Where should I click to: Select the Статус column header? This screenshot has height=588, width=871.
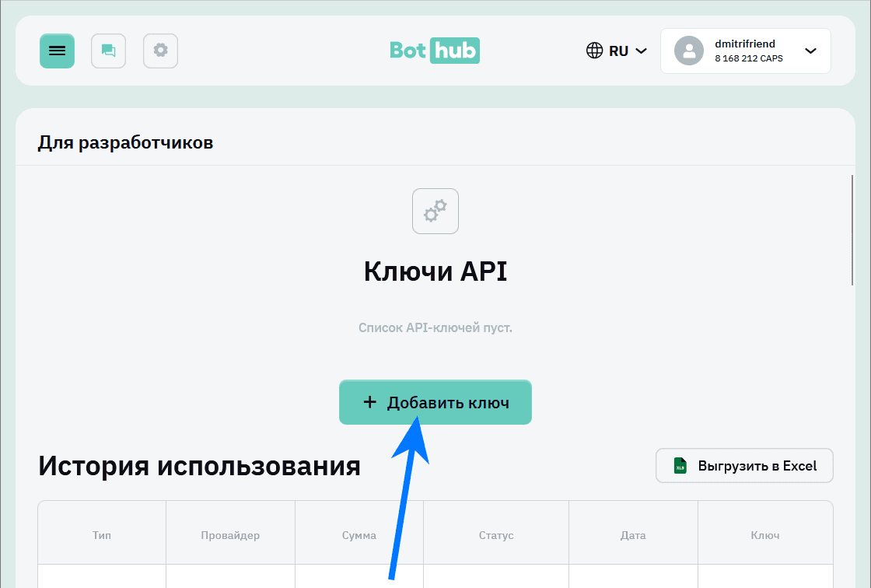(x=495, y=535)
